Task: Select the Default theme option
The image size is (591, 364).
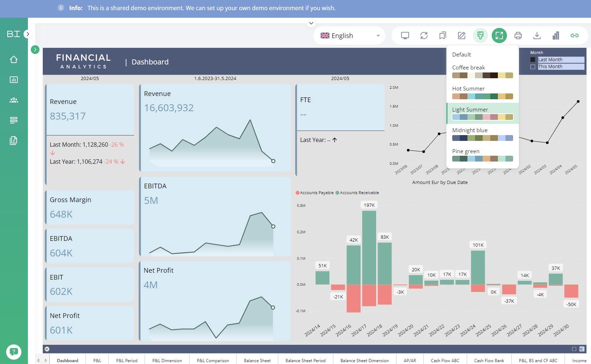Action: click(461, 55)
